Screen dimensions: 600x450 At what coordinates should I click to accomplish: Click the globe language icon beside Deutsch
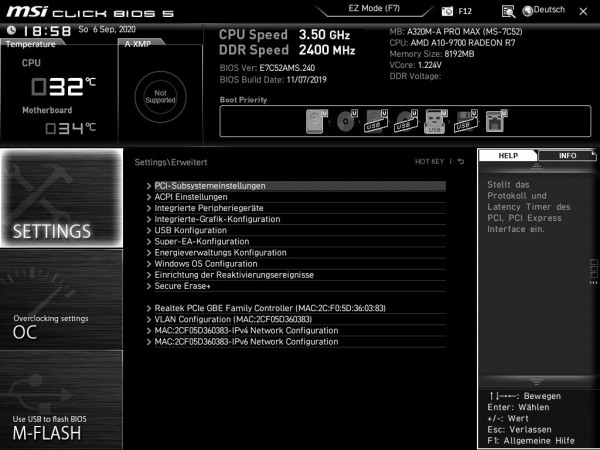click(528, 11)
